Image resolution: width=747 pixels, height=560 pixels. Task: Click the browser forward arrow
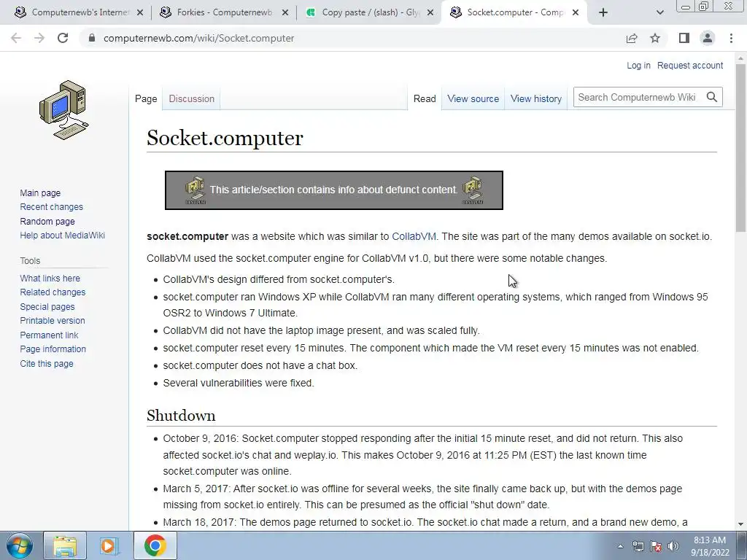tap(39, 38)
